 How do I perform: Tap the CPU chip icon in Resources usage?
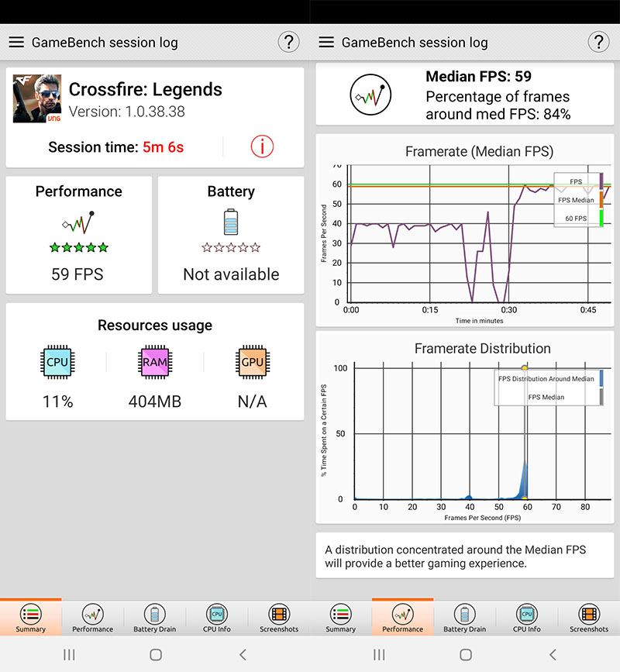tap(57, 362)
